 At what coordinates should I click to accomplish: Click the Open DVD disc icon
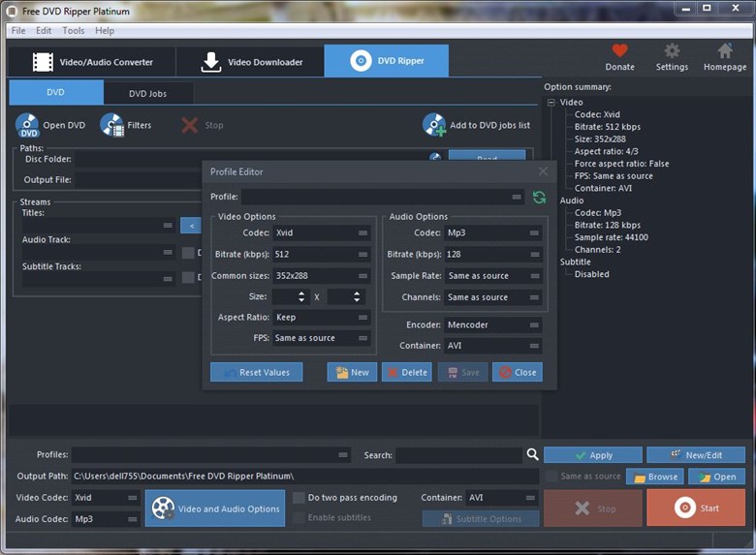[x=27, y=125]
